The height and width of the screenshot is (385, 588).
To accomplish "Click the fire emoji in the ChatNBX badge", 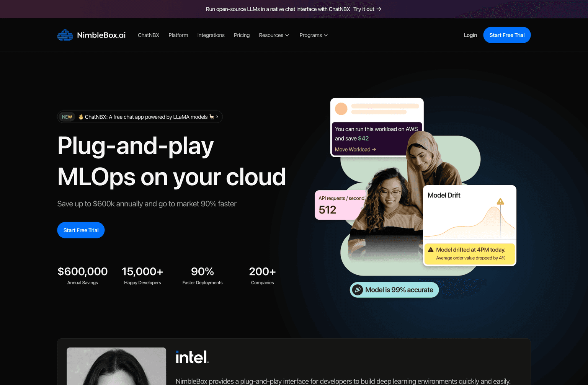I will pyautogui.click(x=81, y=117).
